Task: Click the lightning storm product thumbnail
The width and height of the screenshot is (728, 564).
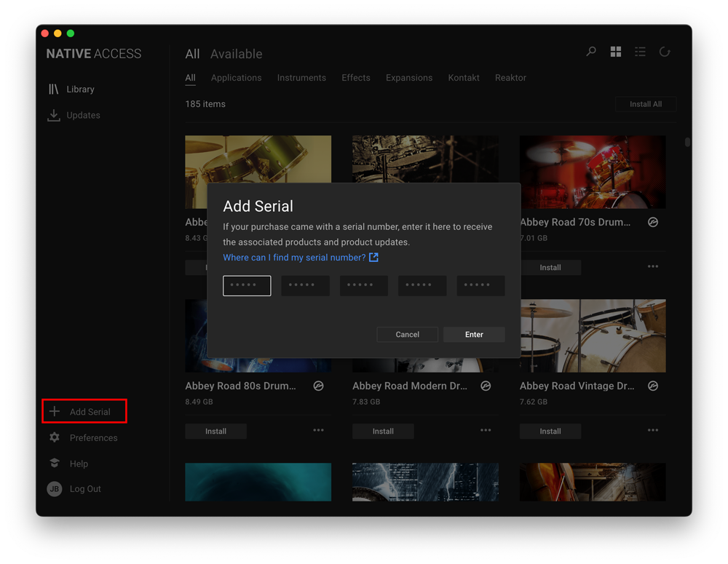Action: pyautogui.click(x=425, y=482)
